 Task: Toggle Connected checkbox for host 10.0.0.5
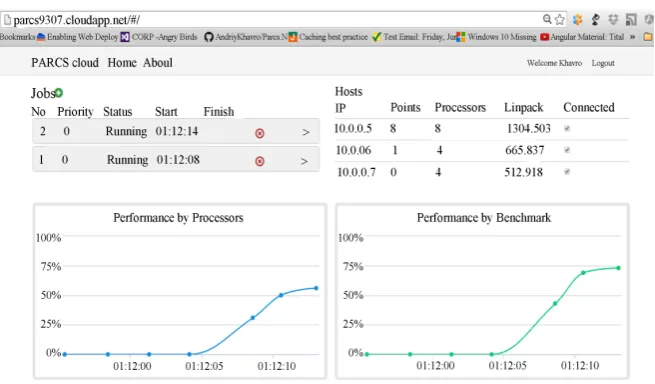pyautogui.click(x=567, y=128)
